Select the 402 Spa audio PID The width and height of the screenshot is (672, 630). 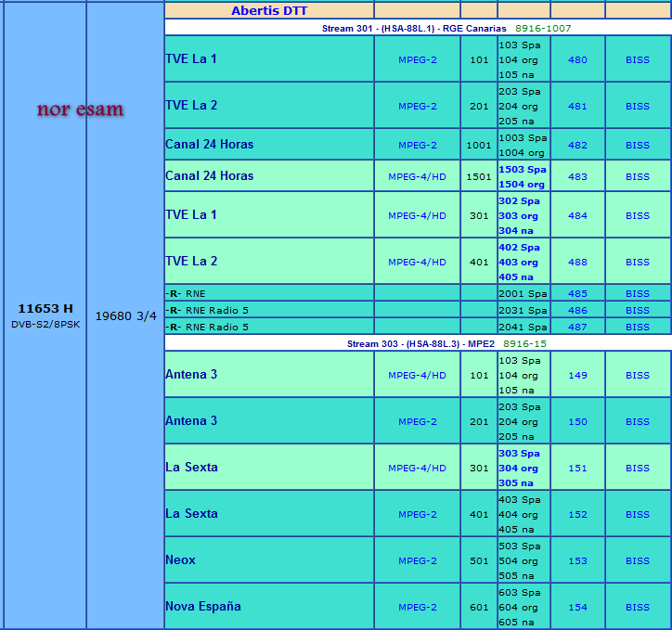[519, 248]
